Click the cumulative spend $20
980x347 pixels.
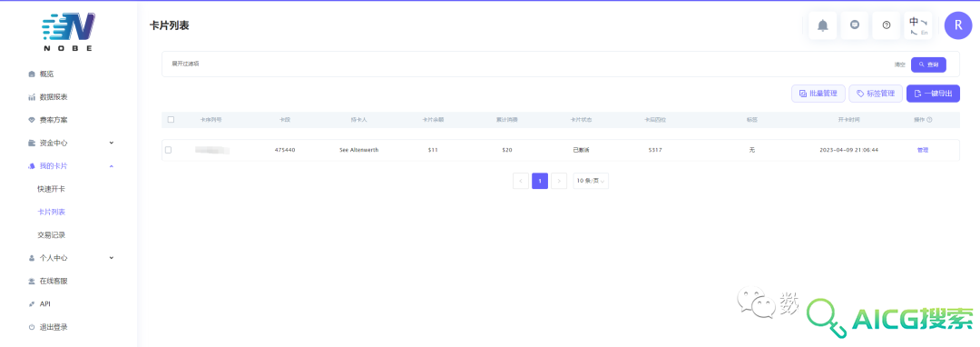pyautogui.click(x=507, y=150)
